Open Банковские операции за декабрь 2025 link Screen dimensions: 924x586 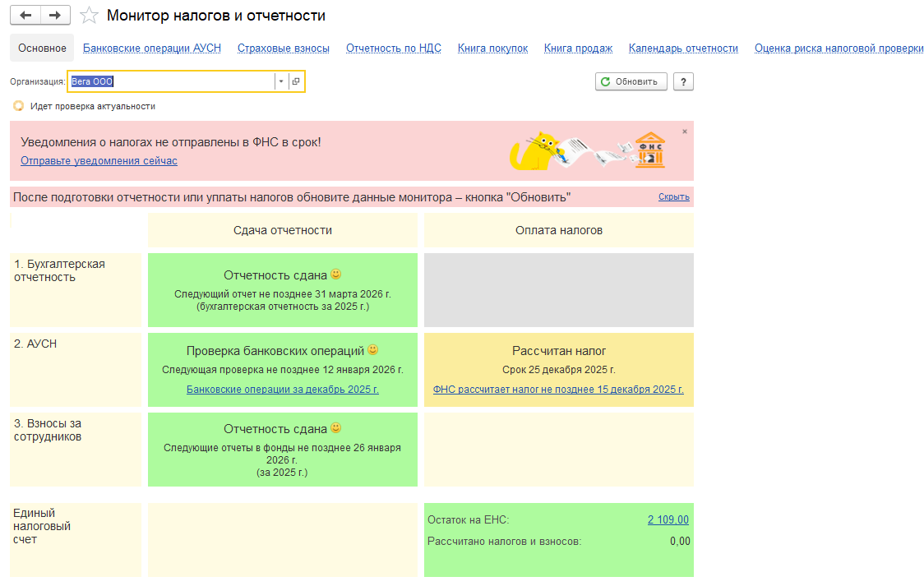282,389
